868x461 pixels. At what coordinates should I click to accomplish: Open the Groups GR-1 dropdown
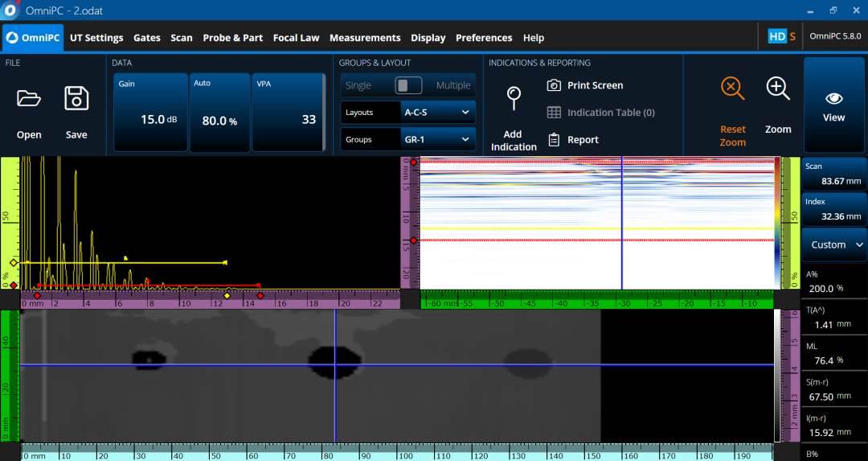(x=437, y=139)
